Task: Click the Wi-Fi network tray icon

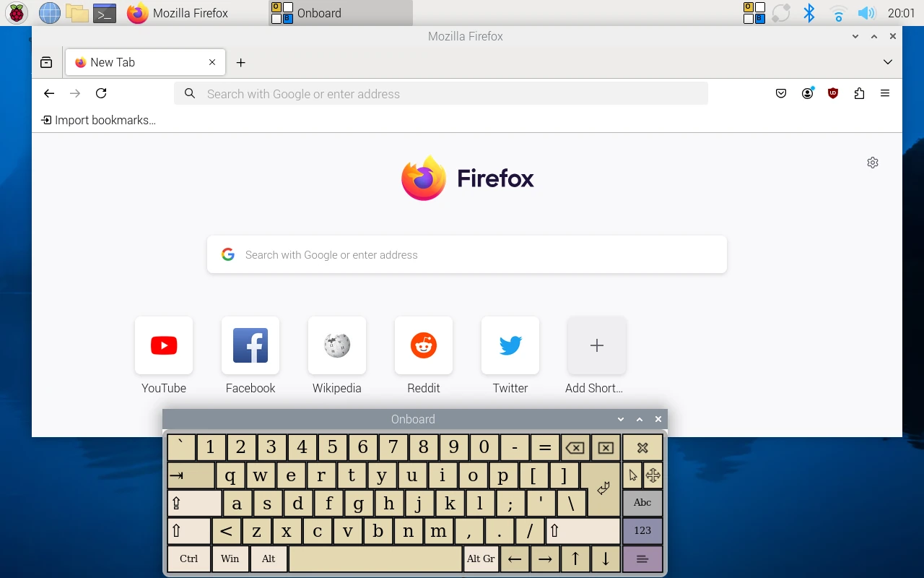Action: pyautogui.click(x=838, y=13)
